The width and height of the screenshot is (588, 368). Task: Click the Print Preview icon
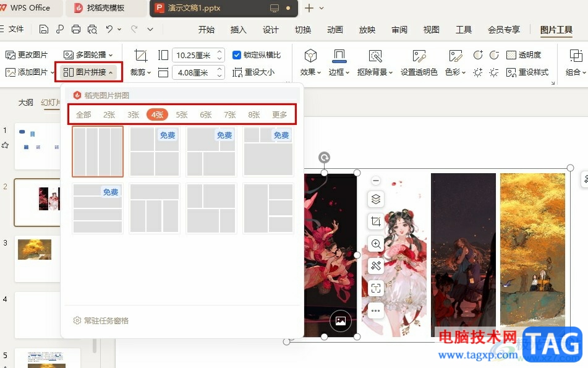coord(92,29)
